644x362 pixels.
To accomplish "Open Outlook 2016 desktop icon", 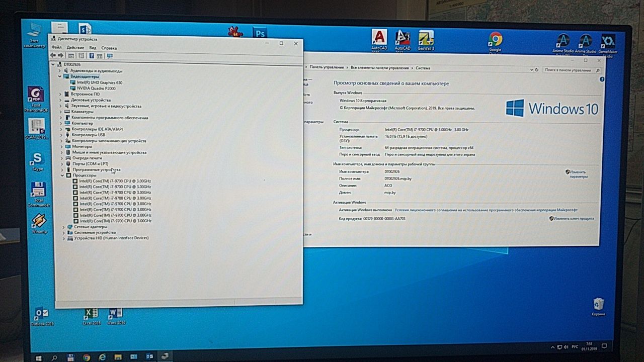I will 42,317.
